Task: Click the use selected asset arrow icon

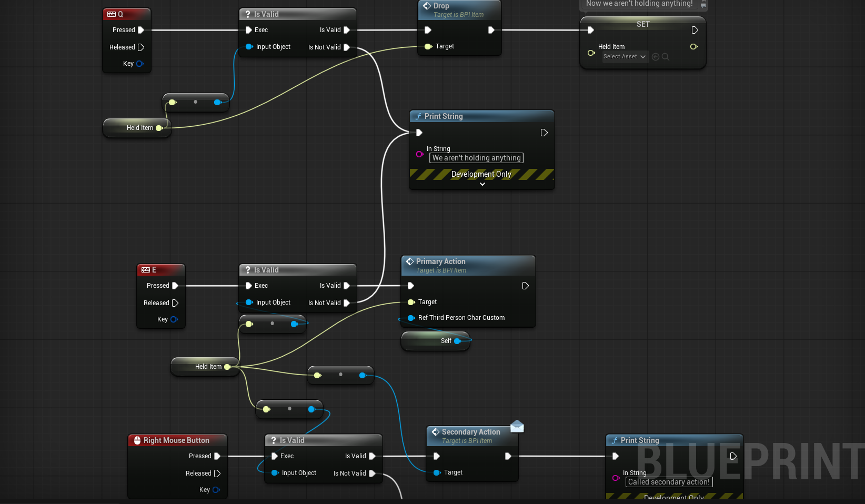Action: coord(656,57)
